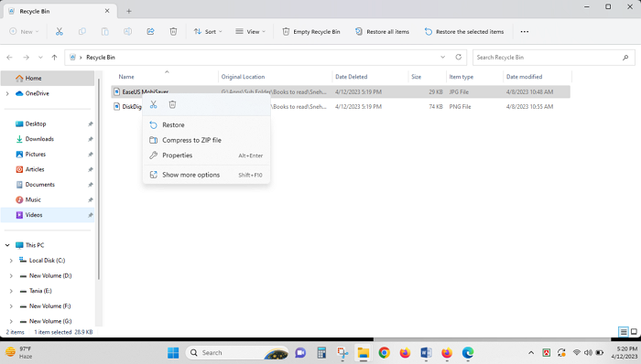Click the Paste icon in the toolbar
This screenshot has height=364, width=641.
pyautogui.click(x=105, y=31)
